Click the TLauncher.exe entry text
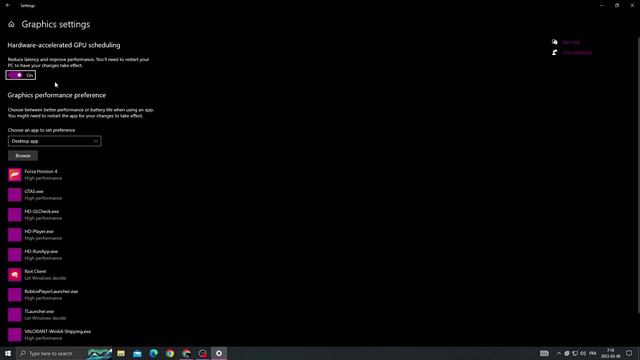Image resolution: width=640 pixels, height=360 pixels. (x=39, y=311)
